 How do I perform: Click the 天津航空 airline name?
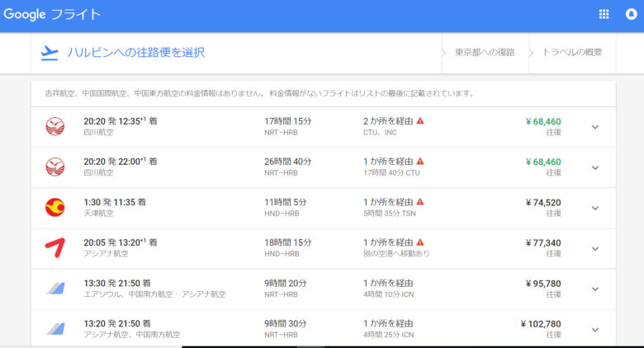point(98,214)
